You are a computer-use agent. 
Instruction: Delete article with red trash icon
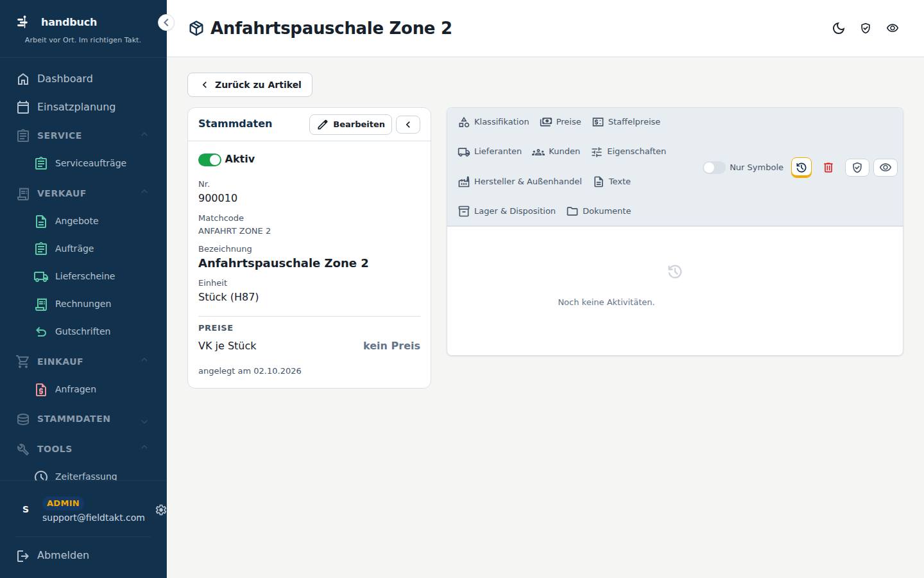[x=828, y=168]
